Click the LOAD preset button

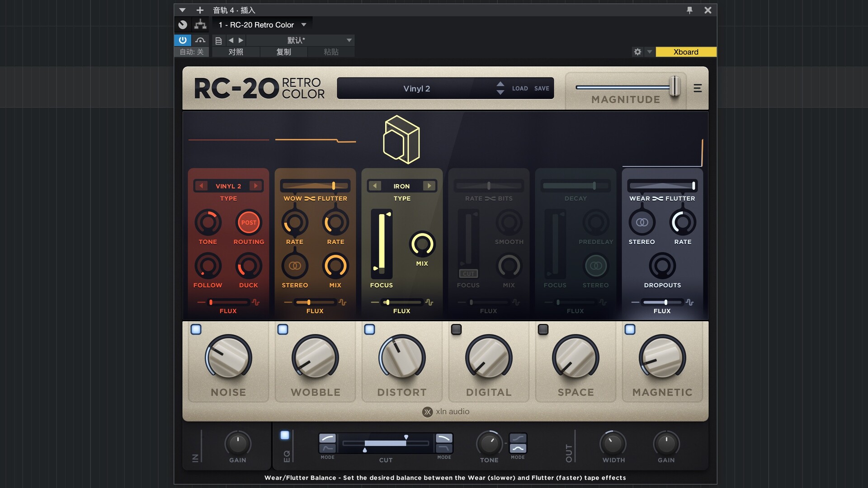click(519, 89)
